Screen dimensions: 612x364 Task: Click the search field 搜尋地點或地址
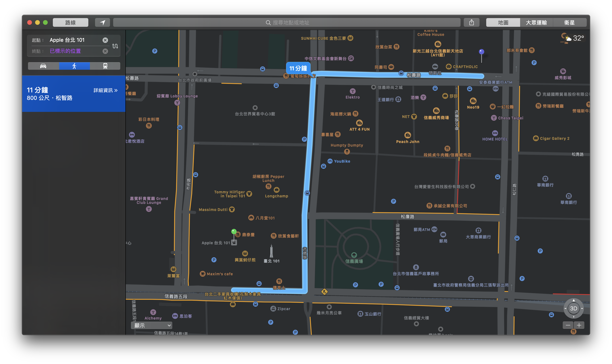click(287, 23)
